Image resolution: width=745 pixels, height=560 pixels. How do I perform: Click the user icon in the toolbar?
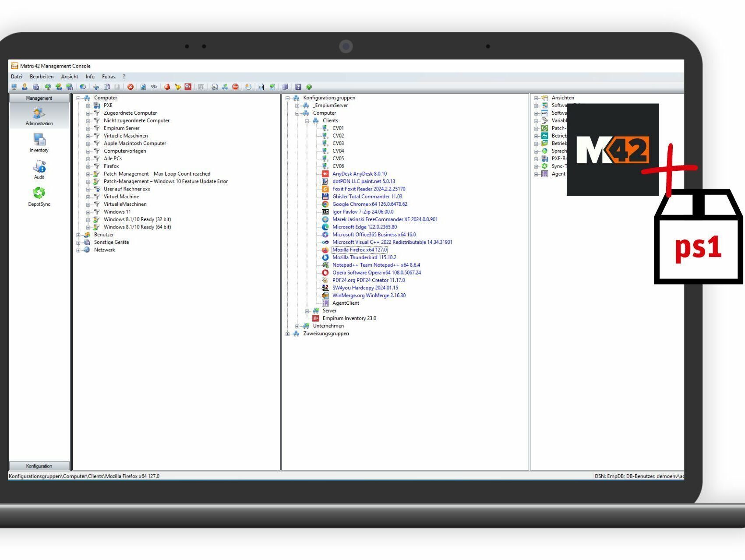25,87
